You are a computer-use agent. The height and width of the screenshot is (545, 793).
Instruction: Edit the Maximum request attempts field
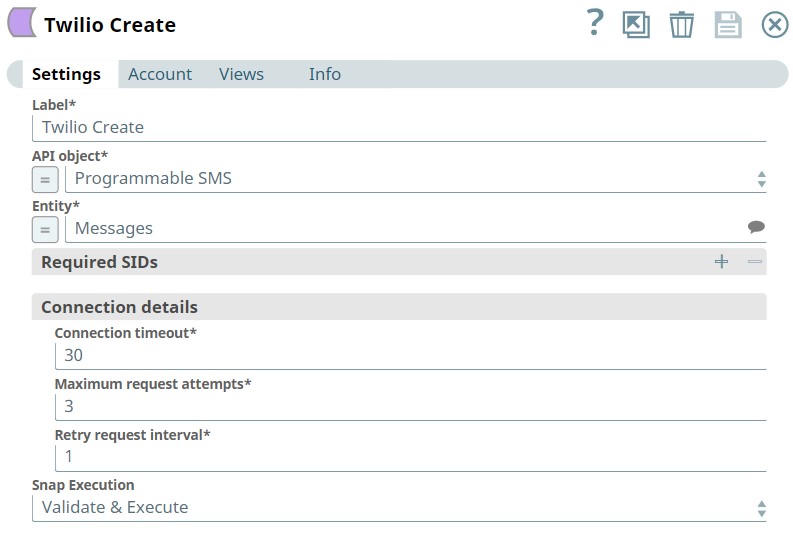coord(411,407)
